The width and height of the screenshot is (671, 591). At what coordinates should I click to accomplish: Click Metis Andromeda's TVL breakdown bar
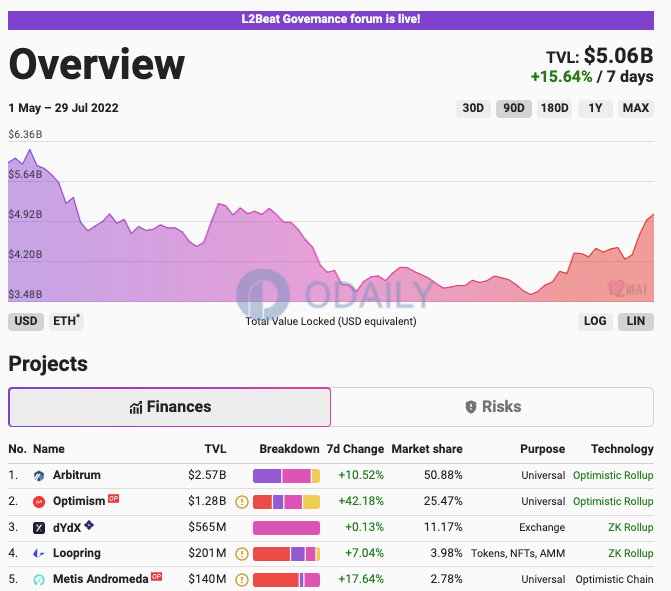tap(286, 580)
